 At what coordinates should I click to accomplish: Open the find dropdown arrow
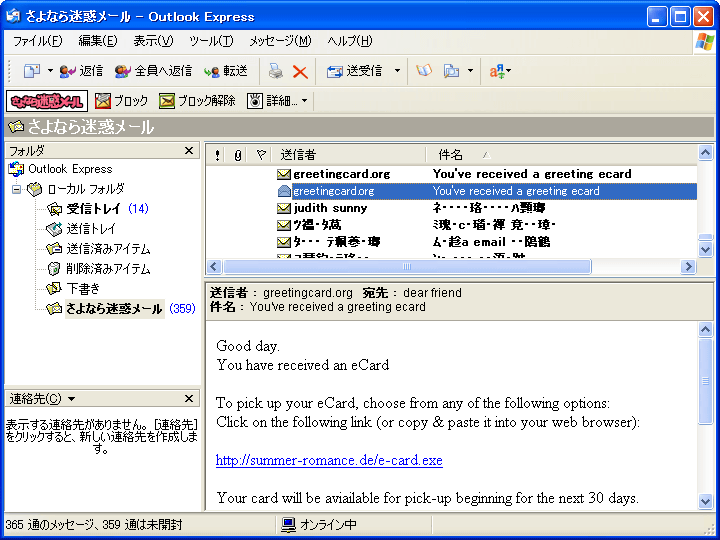point(470,71)
